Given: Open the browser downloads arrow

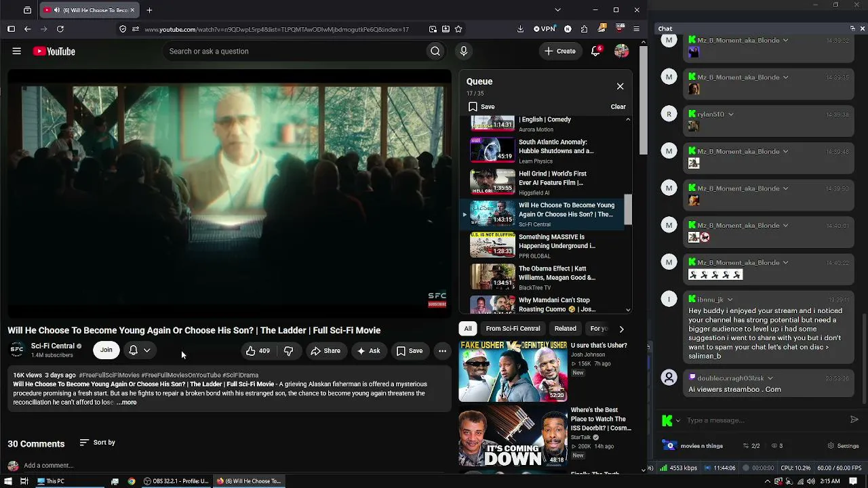Looking at the screenshot, I should 520,29.
